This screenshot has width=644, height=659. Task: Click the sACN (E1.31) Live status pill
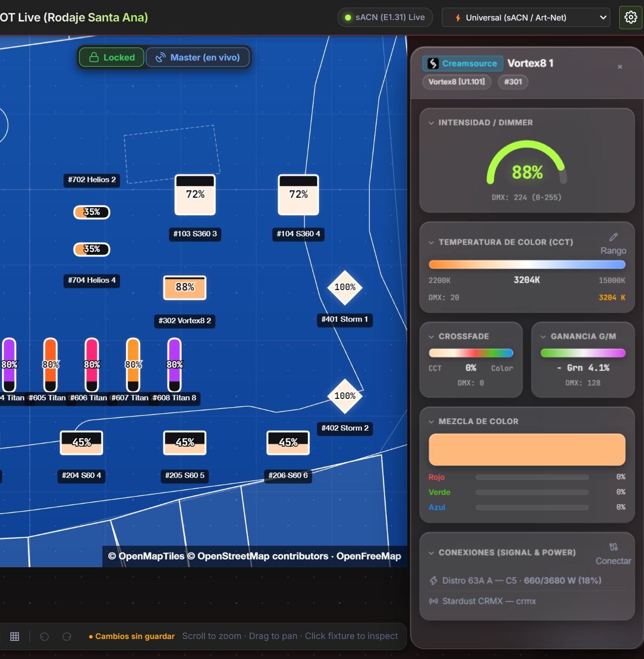click(385, 18)
